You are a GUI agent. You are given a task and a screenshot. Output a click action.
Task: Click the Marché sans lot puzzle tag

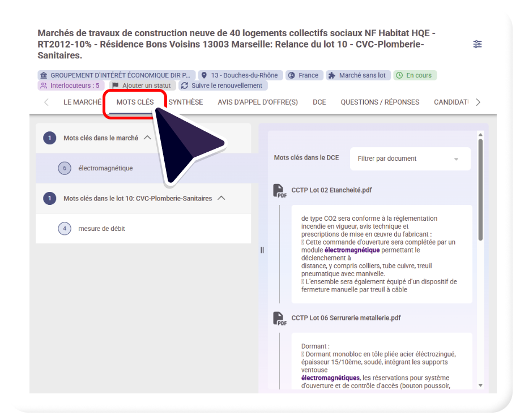(x=357, y=75)
